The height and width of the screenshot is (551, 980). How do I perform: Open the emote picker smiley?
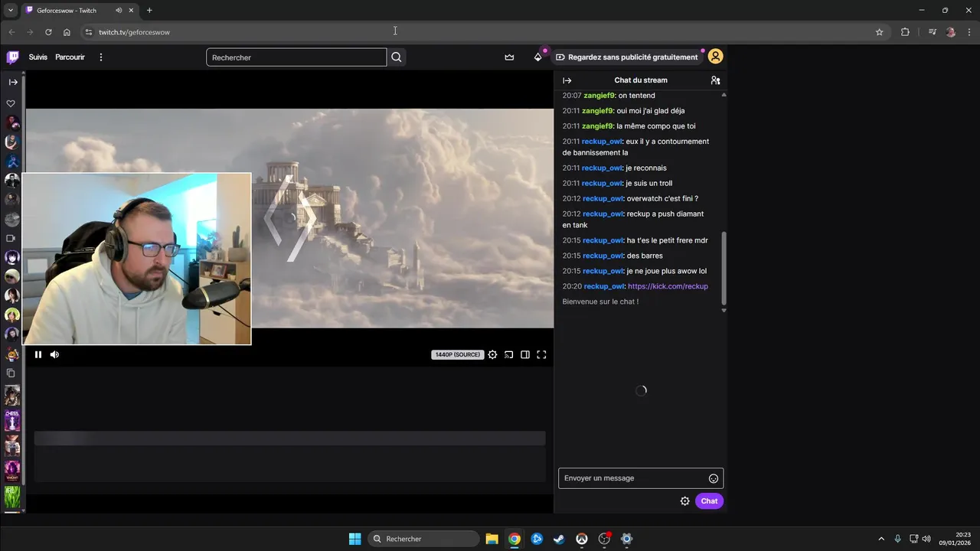pos(714,478)
